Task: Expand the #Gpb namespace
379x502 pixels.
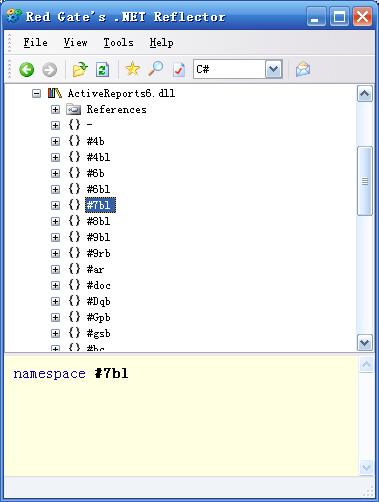Action: pos(55,317)
